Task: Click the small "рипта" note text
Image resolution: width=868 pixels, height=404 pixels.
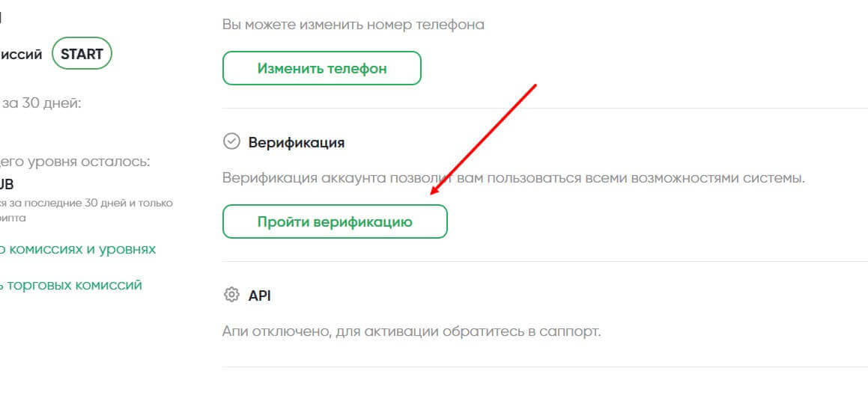Action: tap(13, 218)
